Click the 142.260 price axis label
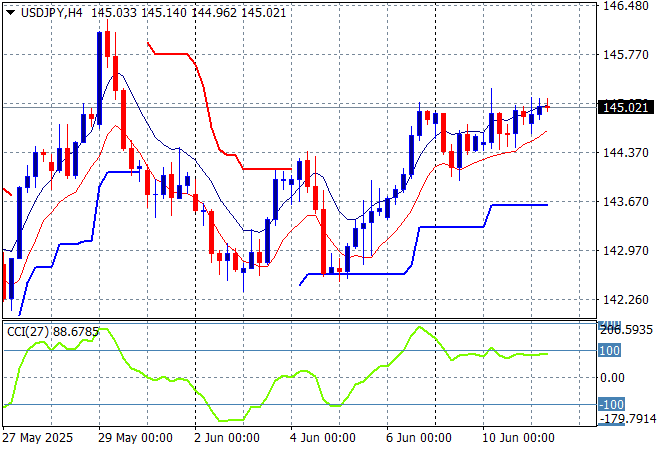 (x=625, y=300)
